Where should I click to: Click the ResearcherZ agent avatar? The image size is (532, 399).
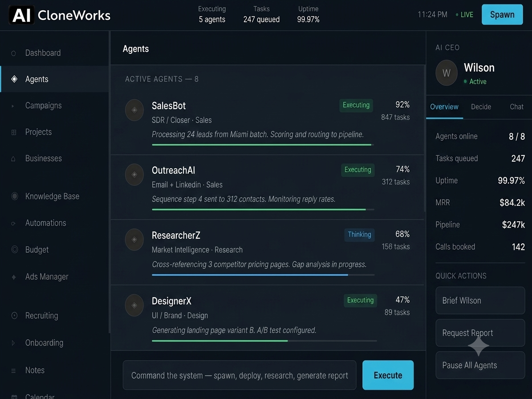[134, 240]
